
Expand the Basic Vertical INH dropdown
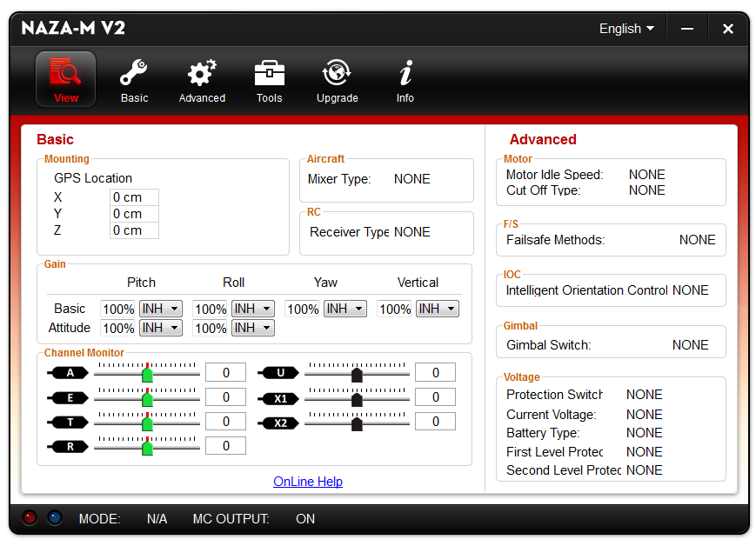click(438, 309)
